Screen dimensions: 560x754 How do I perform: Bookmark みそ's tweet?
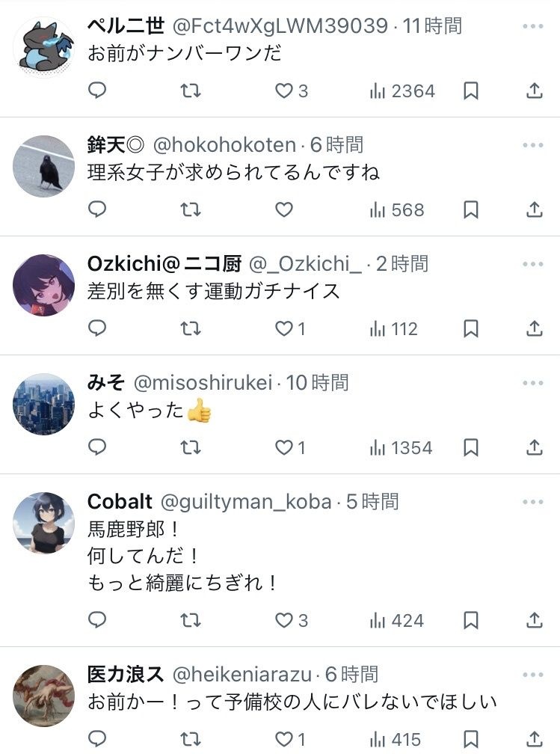[470, 447]
